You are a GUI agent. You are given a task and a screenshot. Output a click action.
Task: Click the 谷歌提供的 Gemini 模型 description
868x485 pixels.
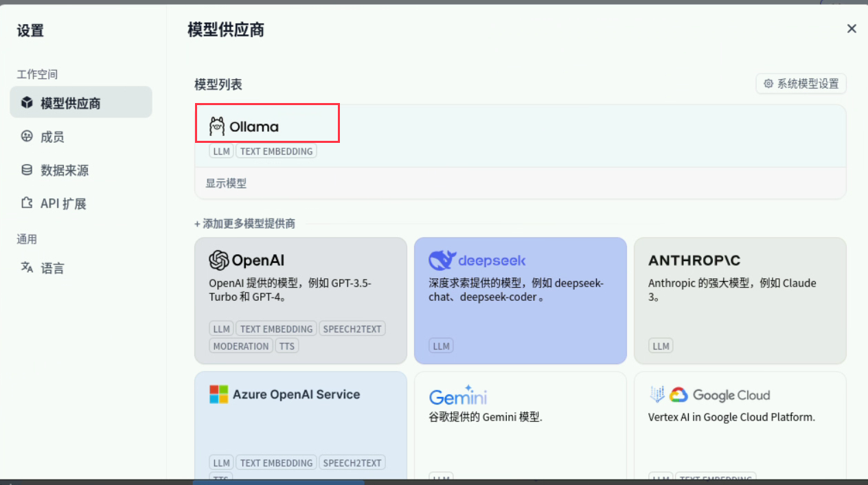486,417
